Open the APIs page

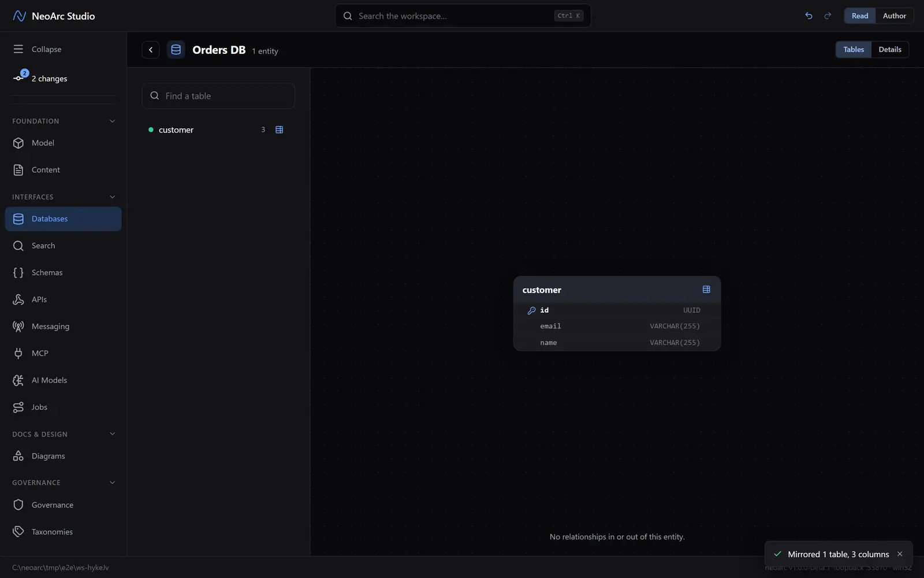coord(64,299)
